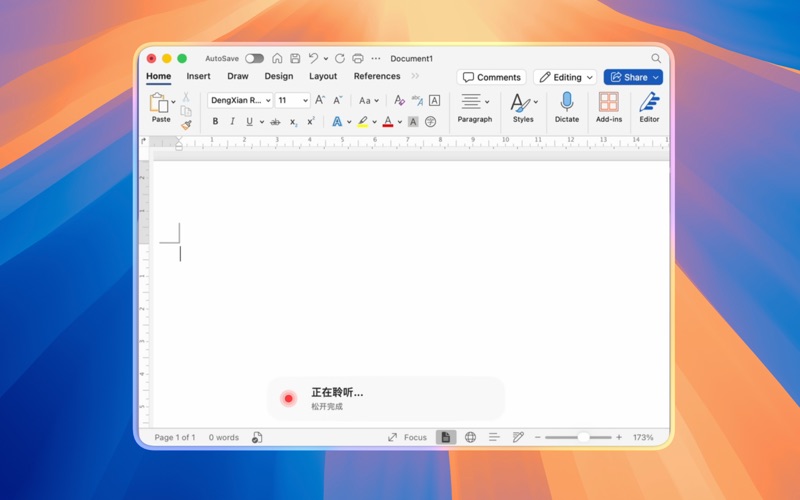Click the Print icon in title bar
This screenshot has height=500, width=800.
(357, 59)
